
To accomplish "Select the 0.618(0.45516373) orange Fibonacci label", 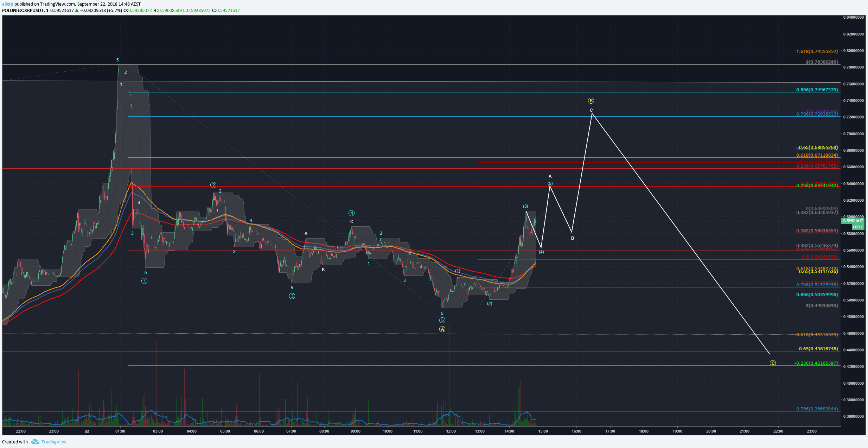I will pyautogui.click(x=817, y=335).
